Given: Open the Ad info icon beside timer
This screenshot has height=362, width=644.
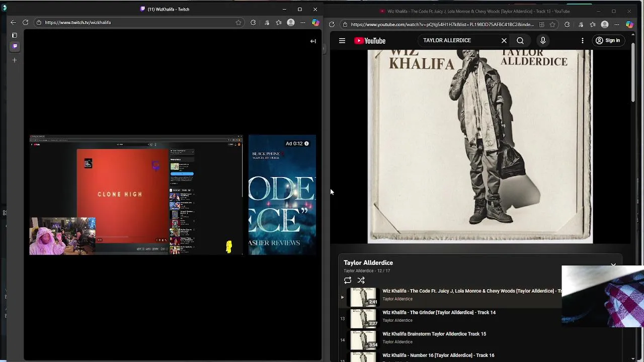Looking at the screenshot, I should click(306, 143).
